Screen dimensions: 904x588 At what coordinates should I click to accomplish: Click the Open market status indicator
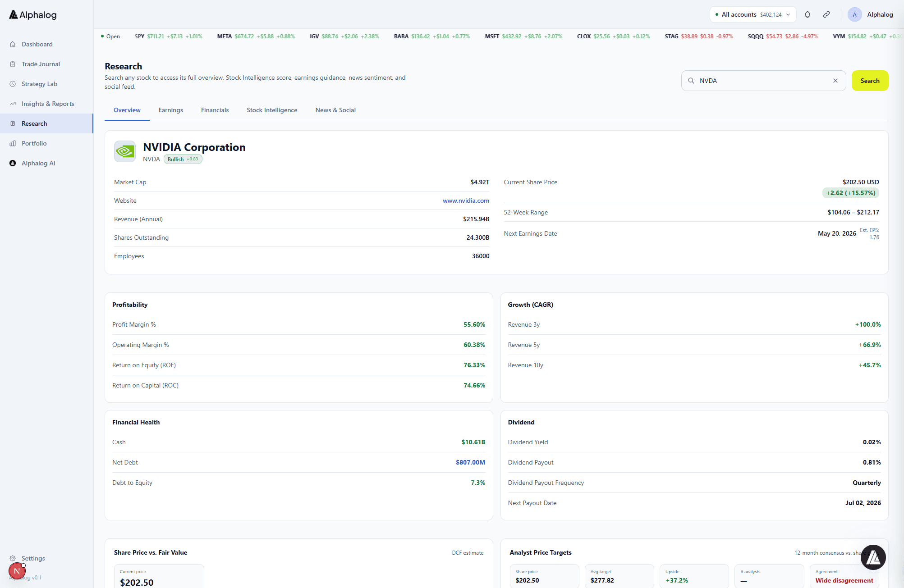(x=110, y=36)
